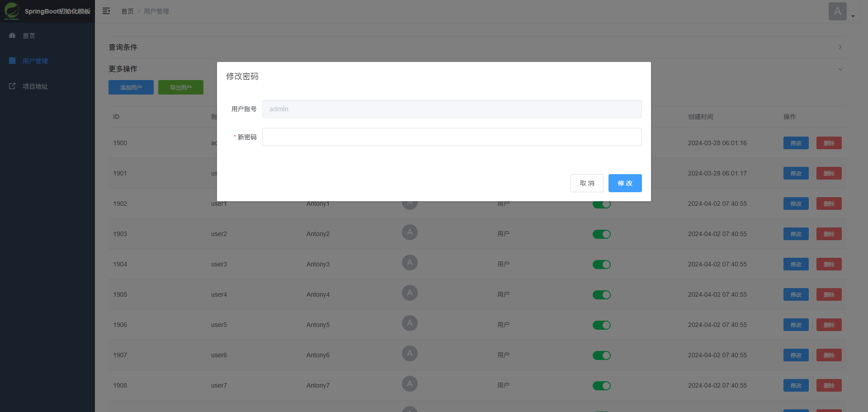Click the 创建时间 column header

click(701, 117)
